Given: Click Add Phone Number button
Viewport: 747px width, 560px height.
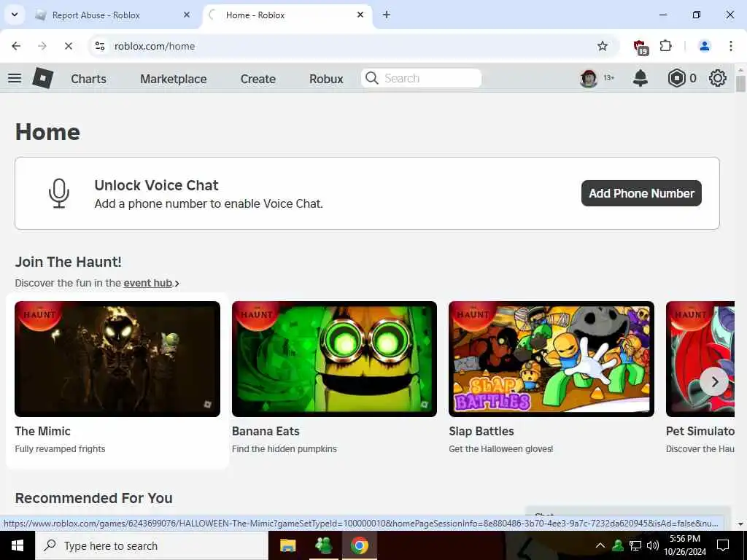Looking at the screenshot, I should click(x=641, y=193).
